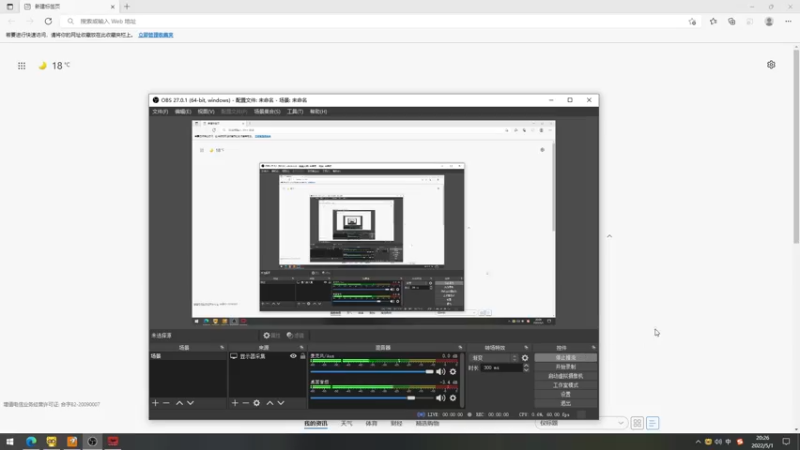This screenshot has width=800, height=450.
Task: Remove selected scene with minus icon
Action: [x=166, y=403]
